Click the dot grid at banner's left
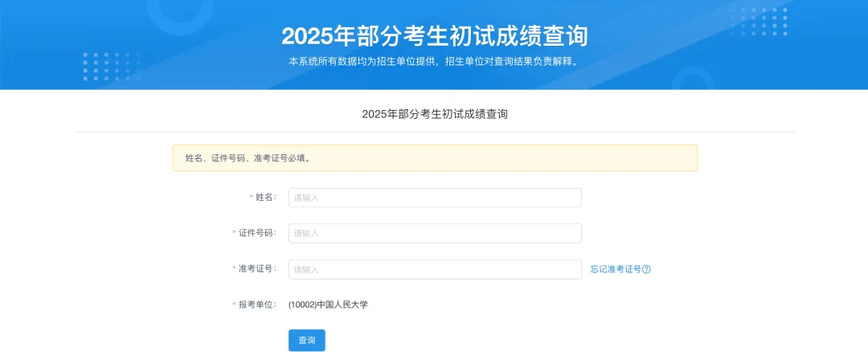Screen dimensions: 868x363 (x=110, y=66)
